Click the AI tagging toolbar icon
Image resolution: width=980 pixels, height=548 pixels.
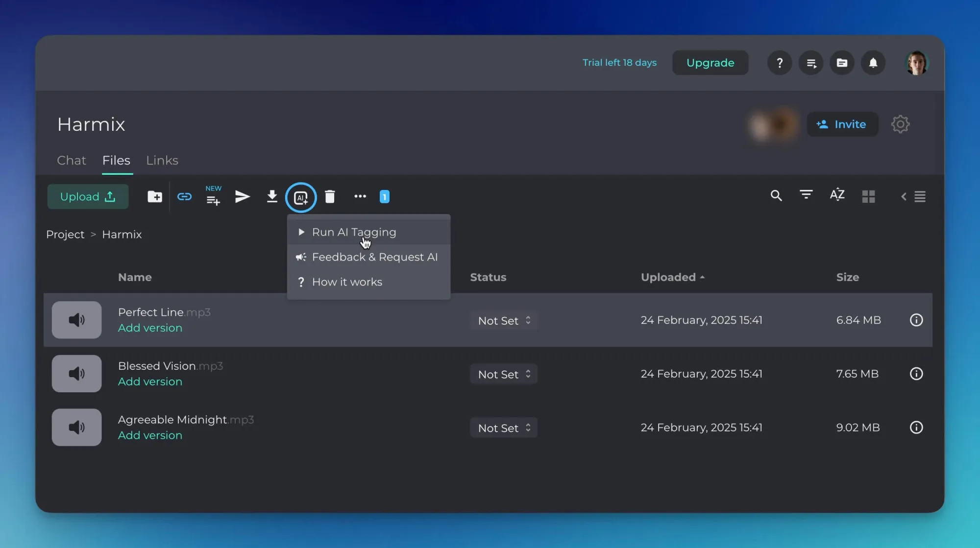click(x=301, y=197)
